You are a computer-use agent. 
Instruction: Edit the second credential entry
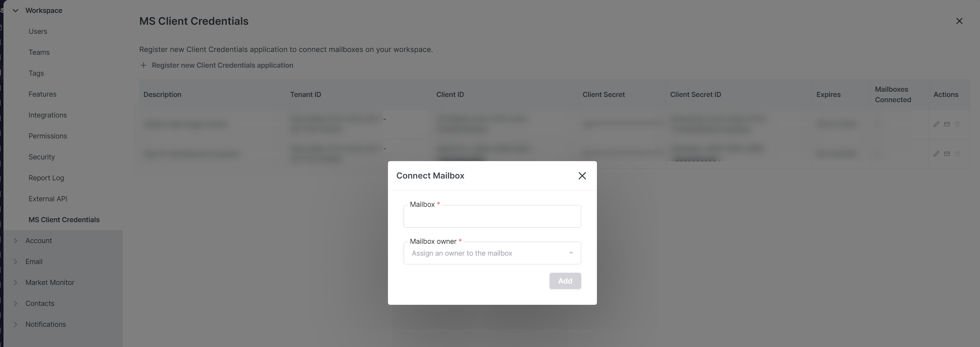pyautogui.click(x=936, y=154)
